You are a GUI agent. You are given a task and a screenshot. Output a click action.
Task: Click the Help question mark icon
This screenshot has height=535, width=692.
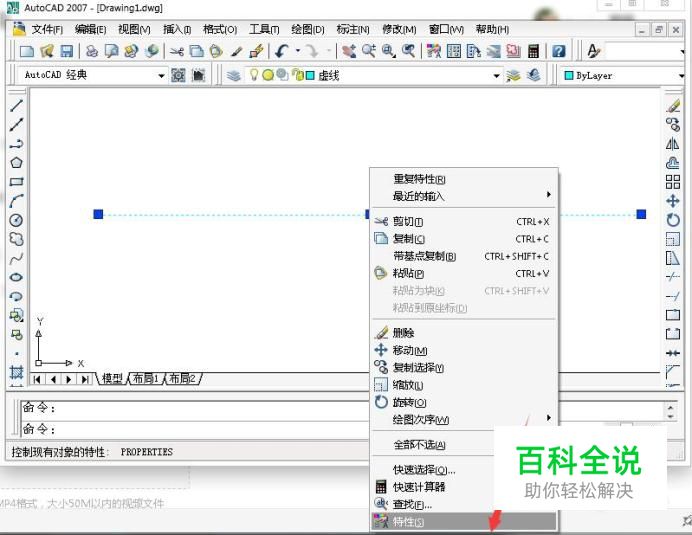pos(559,51)
